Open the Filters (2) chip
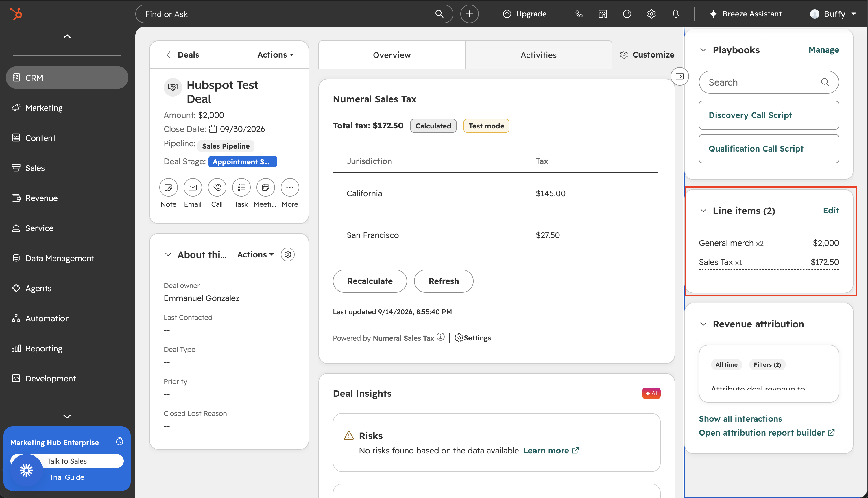The image size is (868, 498). [767, 365]
